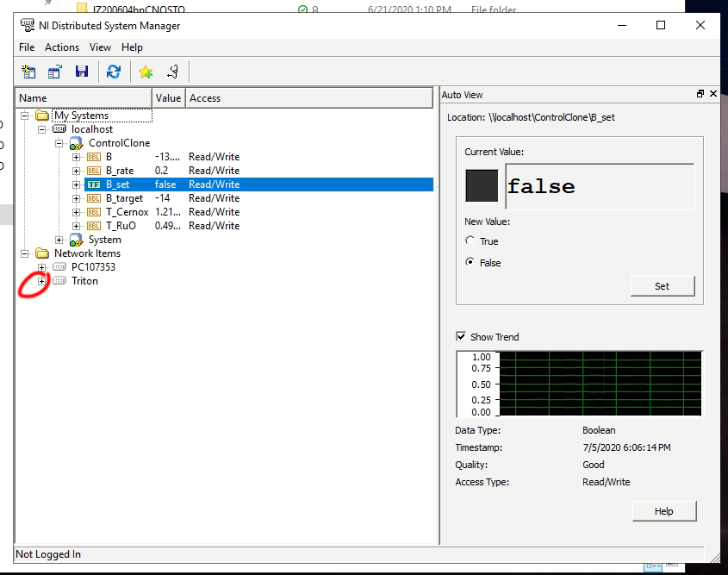Click the TF boolean icon of B_set

pyautogui.click(x=94, y=184)
